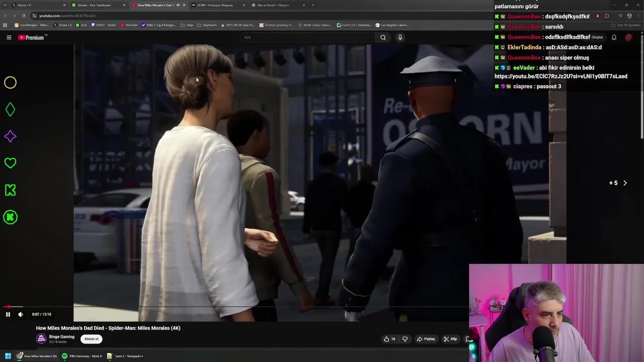Image resolution: width=644 pixels, height=362 pixels.
Task: Seek using the red video progress bar
Action: [234, 306]
